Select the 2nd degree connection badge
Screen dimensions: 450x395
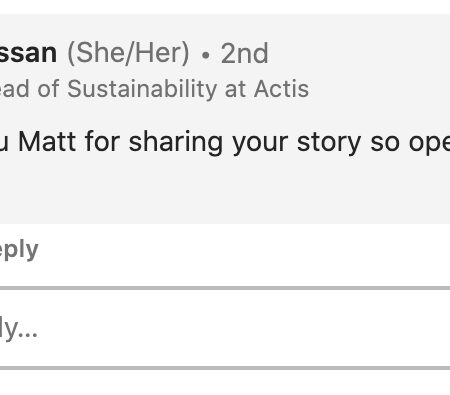[244, 53]
